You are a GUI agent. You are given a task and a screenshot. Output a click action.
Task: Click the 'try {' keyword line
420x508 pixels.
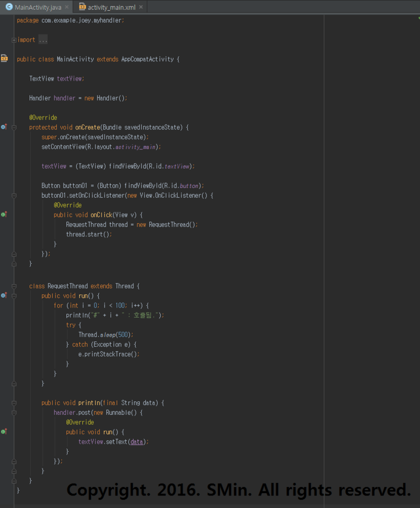click(x=73, y=325)
